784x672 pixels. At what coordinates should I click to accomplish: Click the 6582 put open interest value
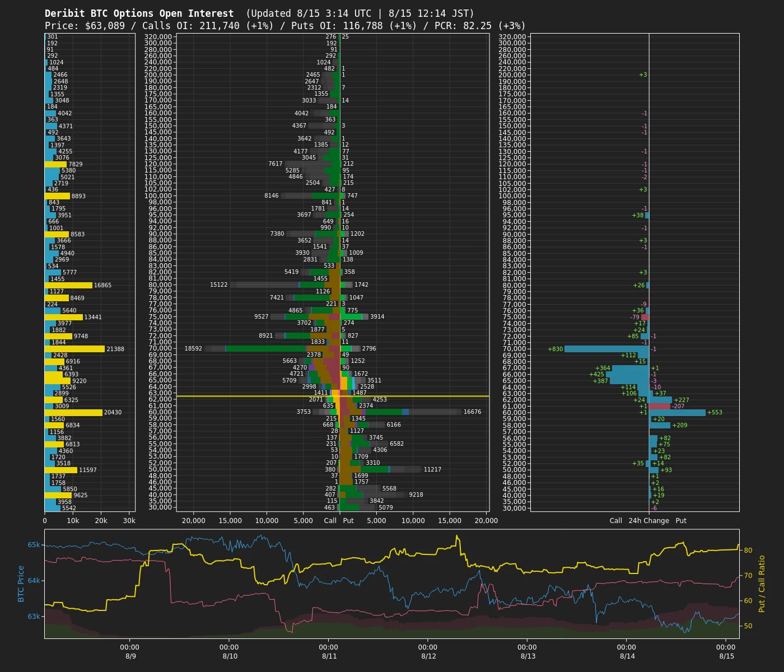396,444
